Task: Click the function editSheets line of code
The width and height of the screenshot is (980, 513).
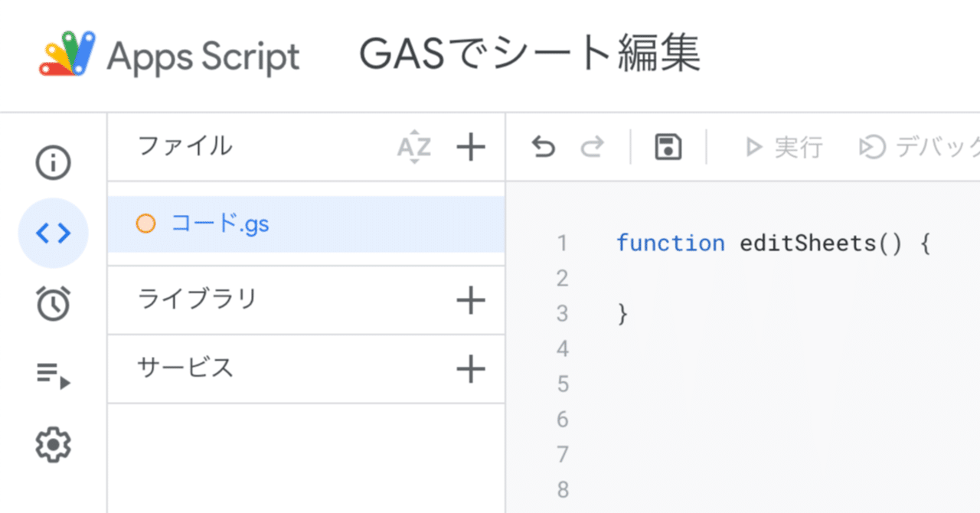Action: (x=773, y=243)
